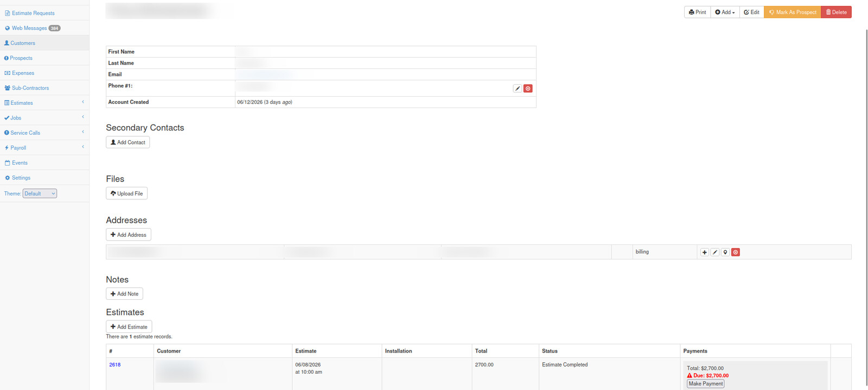Click the Edit customer button
The height and width of the screenshot is (390, 868).
point(751,12)
